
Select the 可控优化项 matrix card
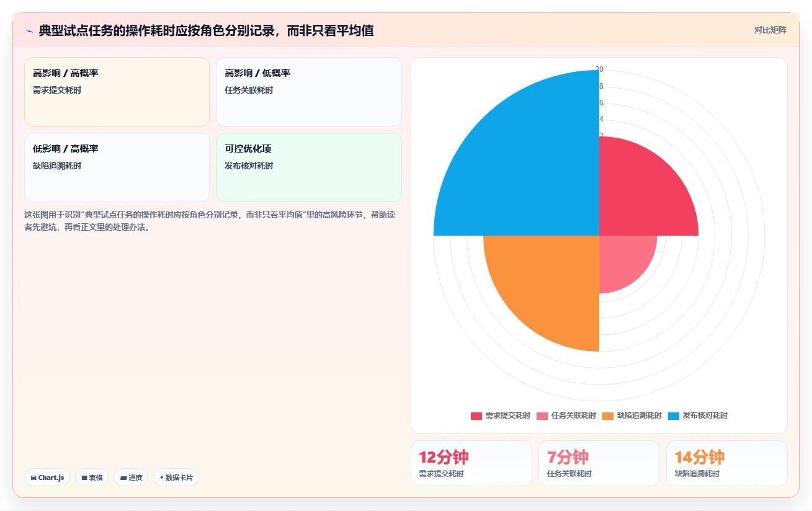pyautogui.click(x=308, y=167)
